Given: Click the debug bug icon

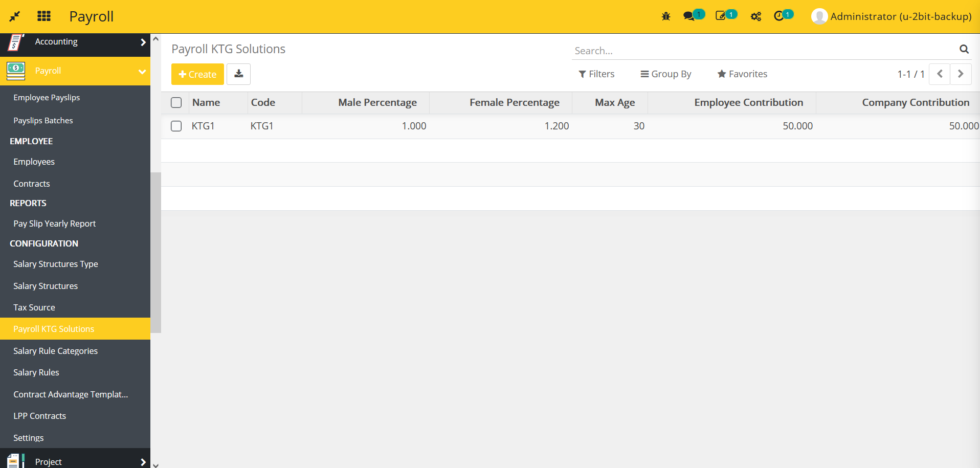Looking at the screenshot, I should 665,16.
